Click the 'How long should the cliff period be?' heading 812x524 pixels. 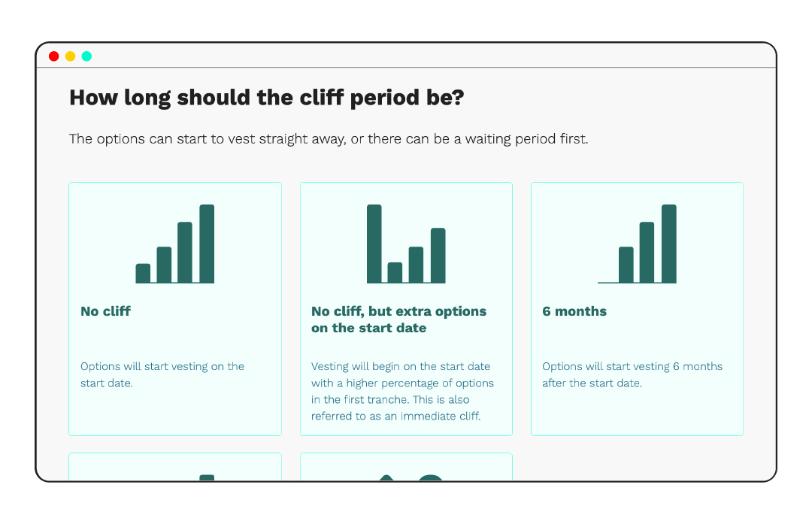(267, 98)
